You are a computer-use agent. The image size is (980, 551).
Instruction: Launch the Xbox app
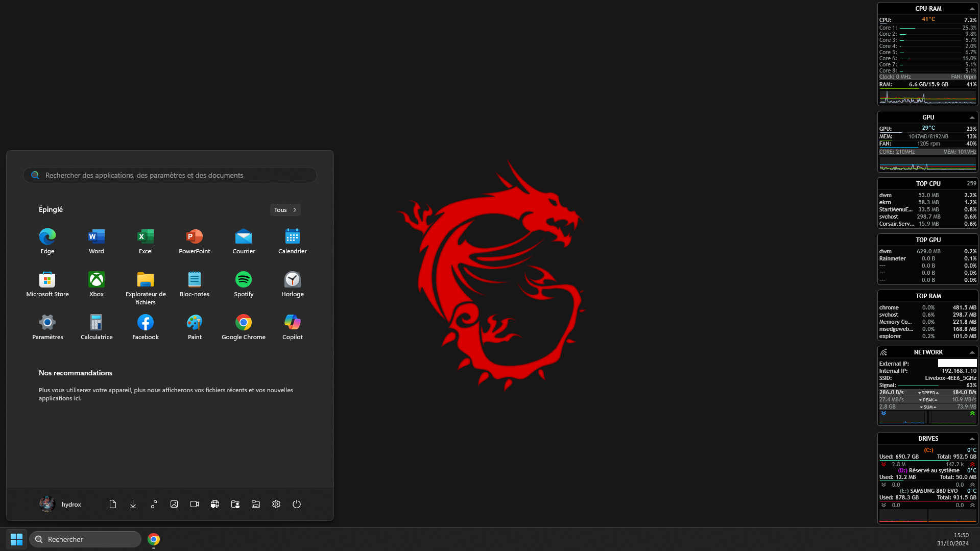(x=97, y=284)
